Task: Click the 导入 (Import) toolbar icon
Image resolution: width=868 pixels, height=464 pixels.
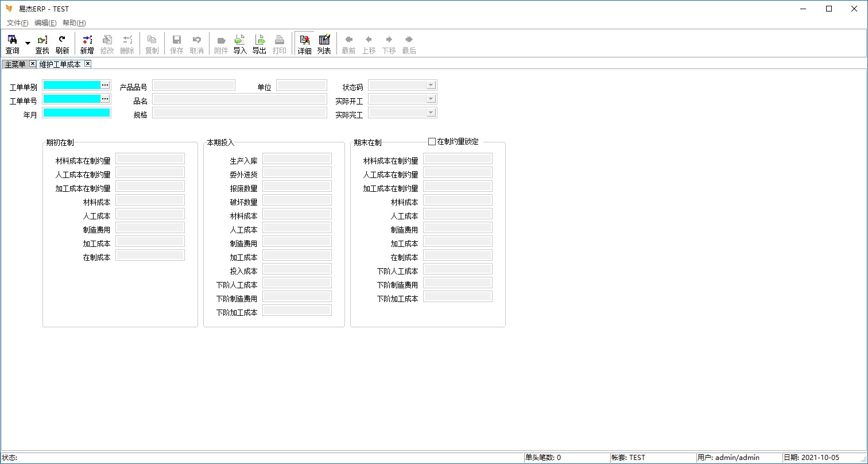Action: (240, 44)
